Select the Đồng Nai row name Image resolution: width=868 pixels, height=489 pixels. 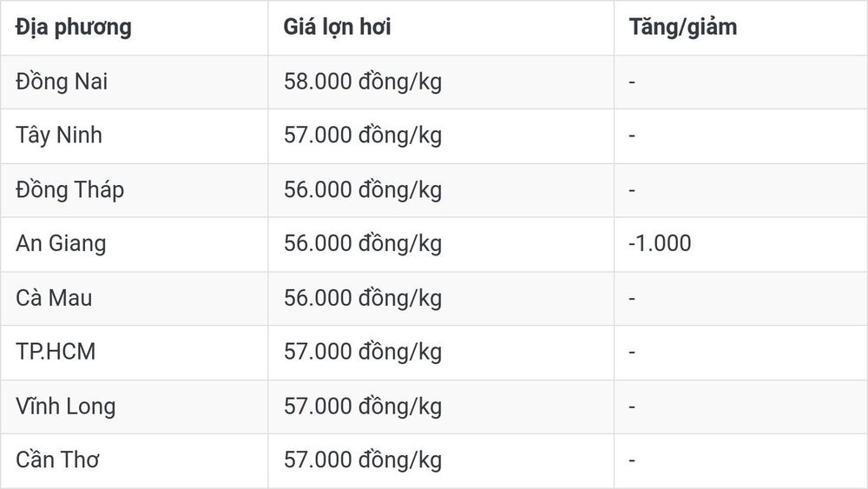click(x=62, y=82)
